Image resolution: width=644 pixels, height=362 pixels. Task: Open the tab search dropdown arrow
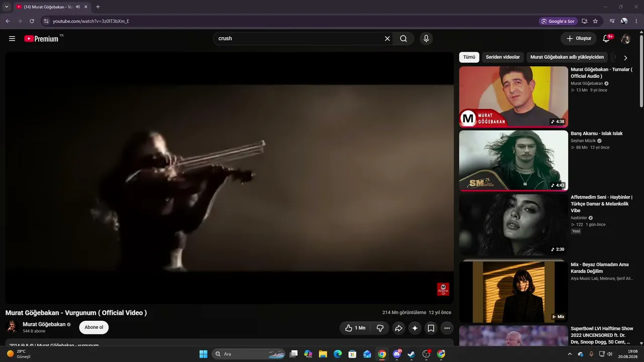pyautogui.click(x=7, y=7)
